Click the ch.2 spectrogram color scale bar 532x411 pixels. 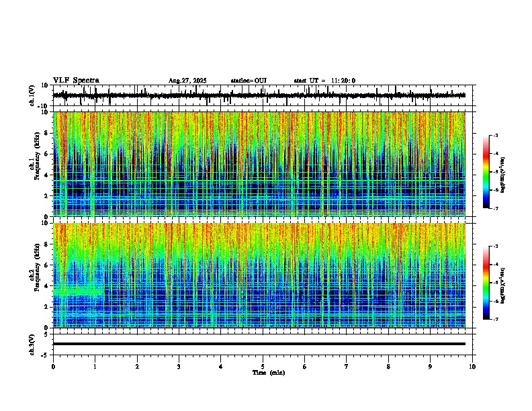click(486, 283)
